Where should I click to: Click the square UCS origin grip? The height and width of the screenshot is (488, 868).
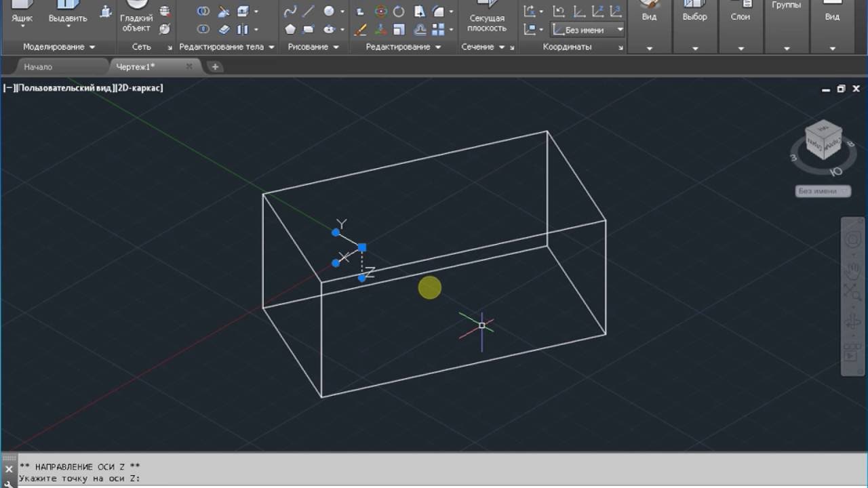pos(362,247)
